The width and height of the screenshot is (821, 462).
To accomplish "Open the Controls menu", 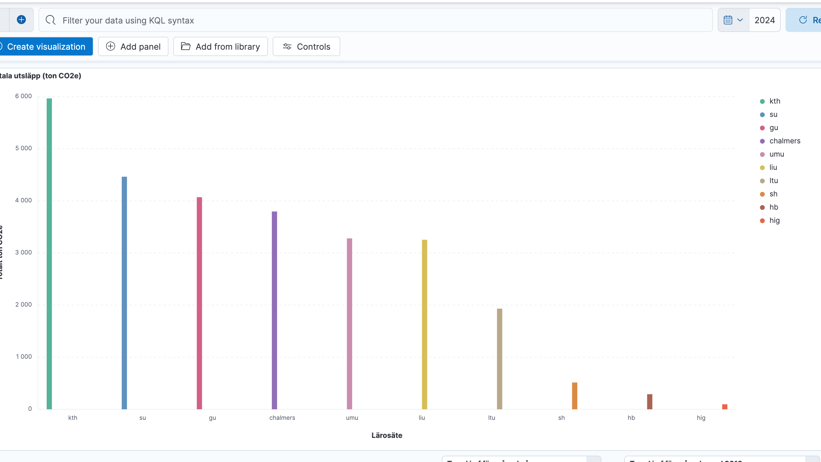I will pos(306,47).
